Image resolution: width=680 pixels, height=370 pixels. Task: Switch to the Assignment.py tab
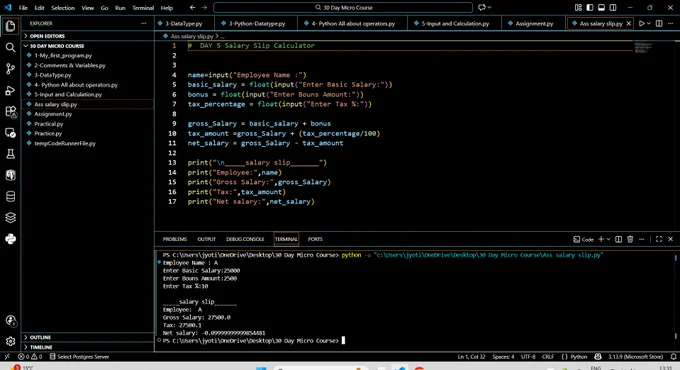pos(533,23)
